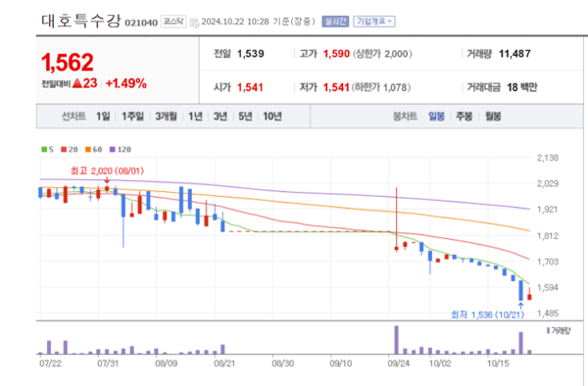Screen dimensions: 588x386
Task: Click the 코스닥 market badge
Action: point(173,22)
